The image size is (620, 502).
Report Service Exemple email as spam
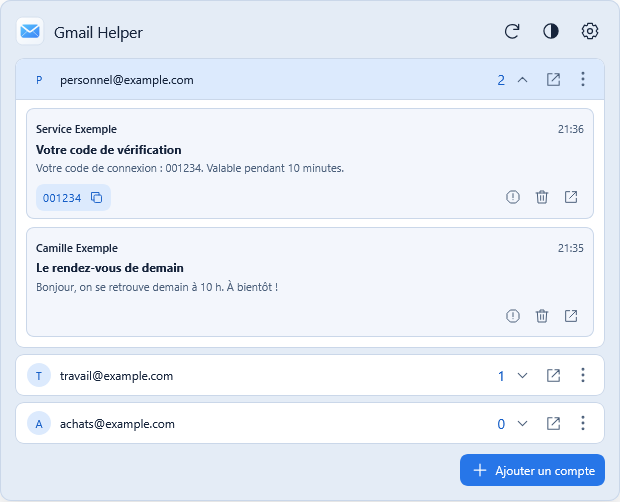[513, 197]
